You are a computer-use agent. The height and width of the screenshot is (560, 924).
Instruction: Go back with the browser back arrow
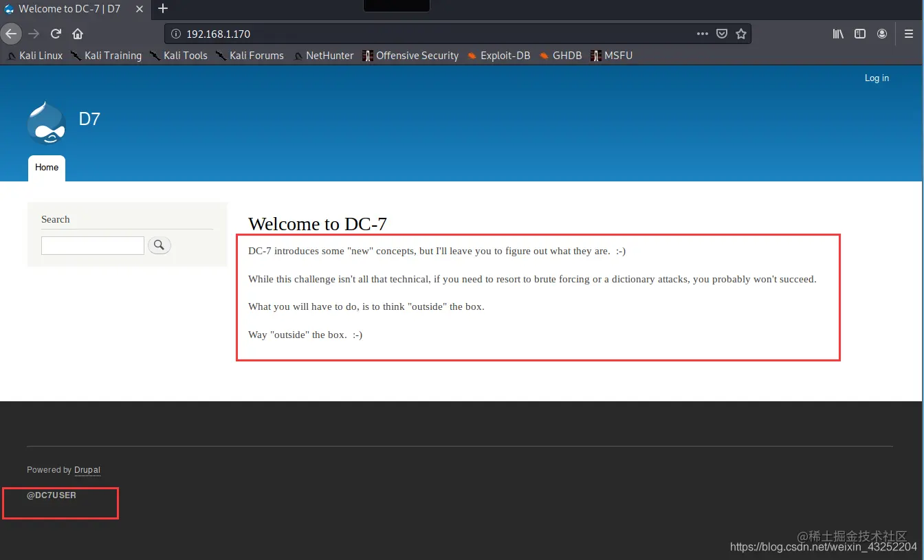pyautogui.click(x=11, y=34)
